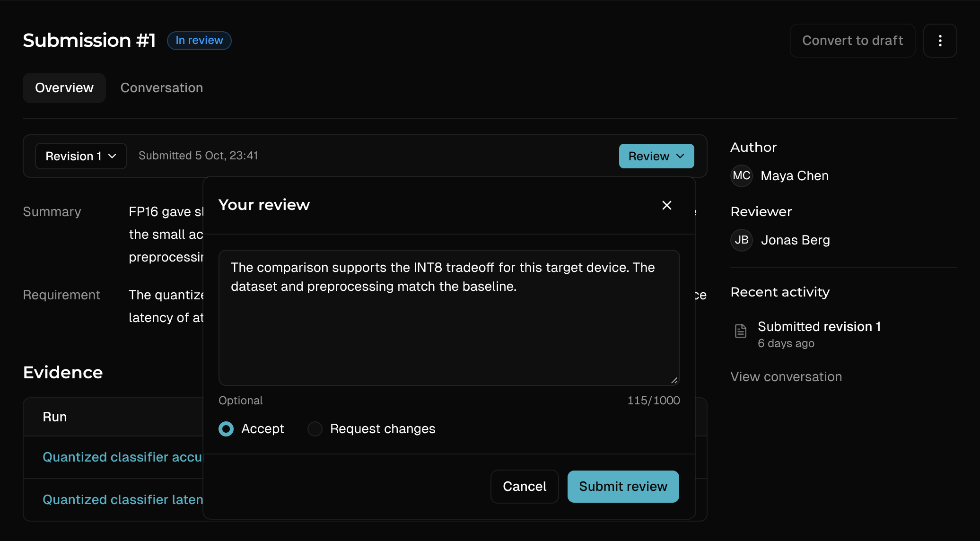980x541 pixels.
Task: Click the Submission #1 heading
Action: click(89, 41)
